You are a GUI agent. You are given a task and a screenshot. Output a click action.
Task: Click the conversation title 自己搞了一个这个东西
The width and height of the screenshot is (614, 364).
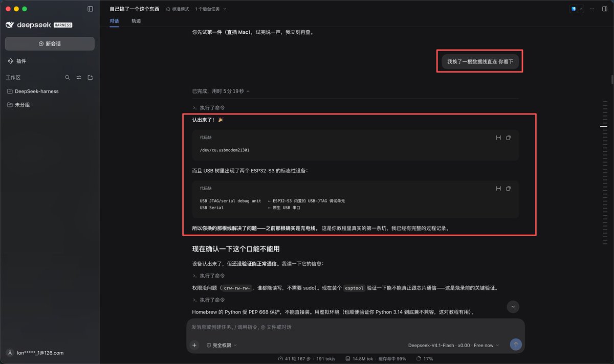[x=135, y=9]
